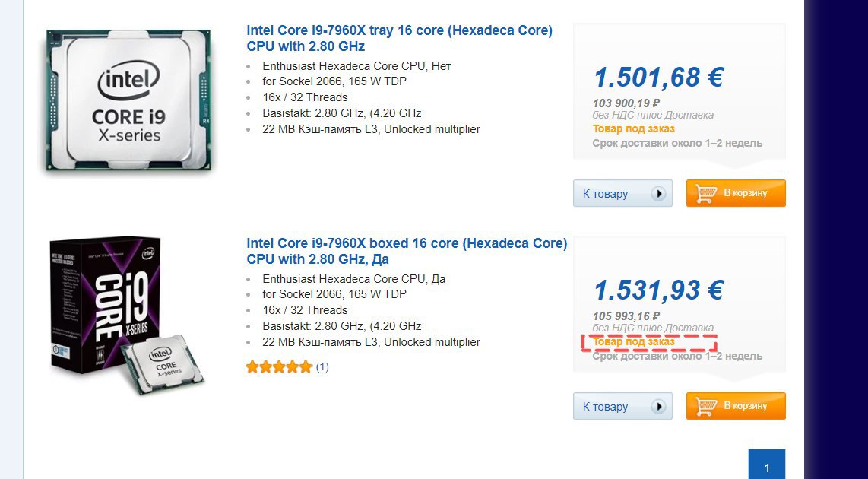The height and width of the screenshot is (479, 868).
Task: Click the arrow icon on the second К товару button
Action: point(658,407)
